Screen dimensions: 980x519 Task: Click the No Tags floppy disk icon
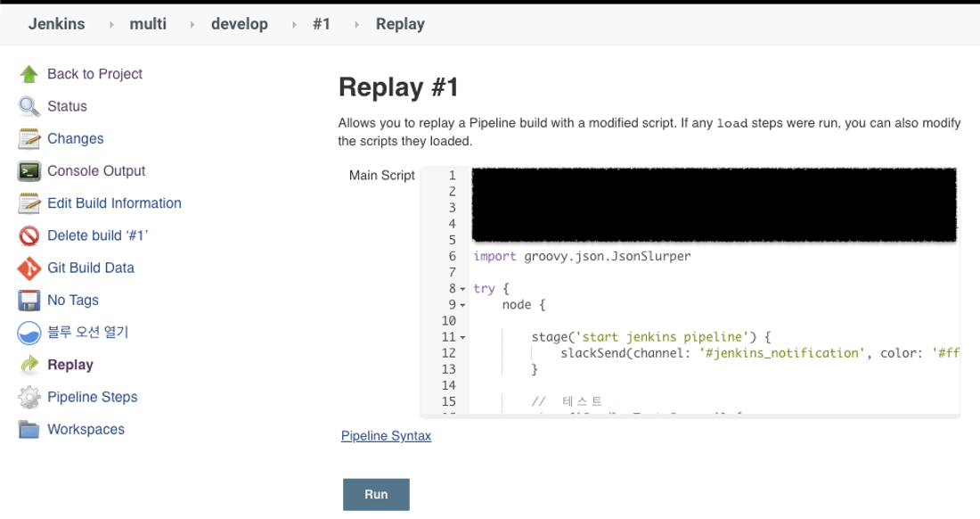pyautogui.click(x=29, y=301)
